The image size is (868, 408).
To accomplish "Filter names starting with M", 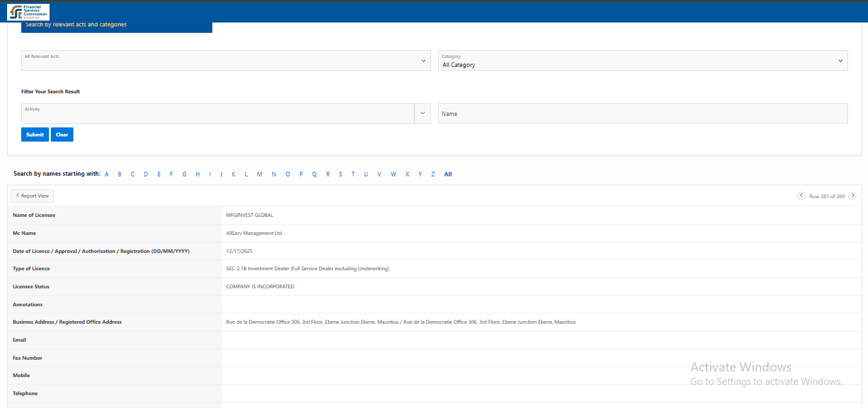I will click(x=259, y=174).
